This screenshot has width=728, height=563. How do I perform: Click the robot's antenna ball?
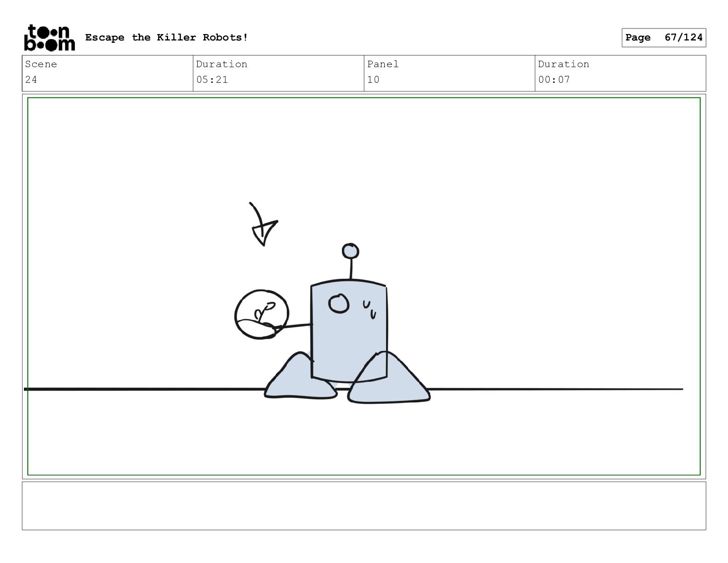(351, 251)
